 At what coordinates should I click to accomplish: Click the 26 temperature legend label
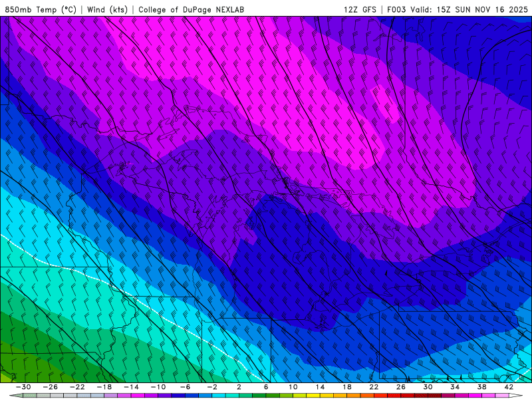(401, 387)
